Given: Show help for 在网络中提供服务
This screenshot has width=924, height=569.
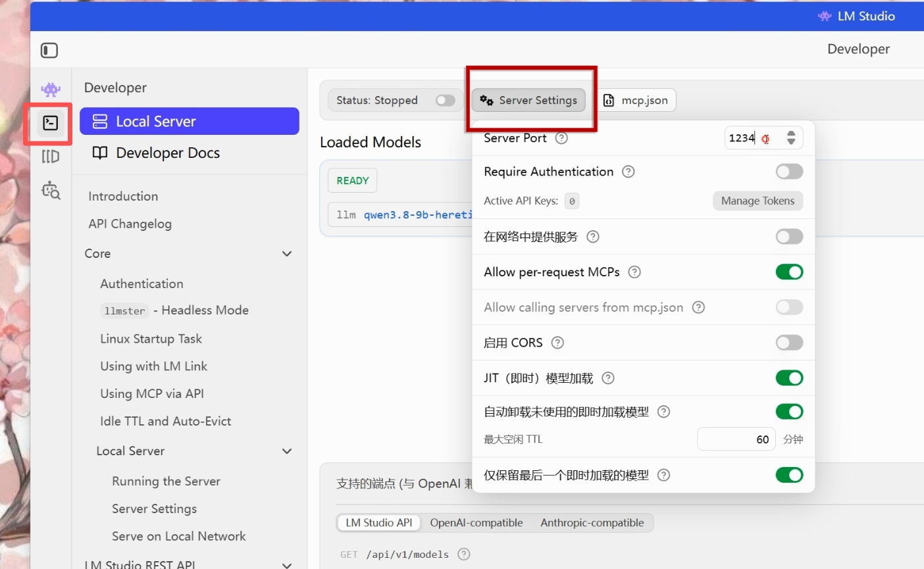Looking at the screenshot, I should 593,237.
